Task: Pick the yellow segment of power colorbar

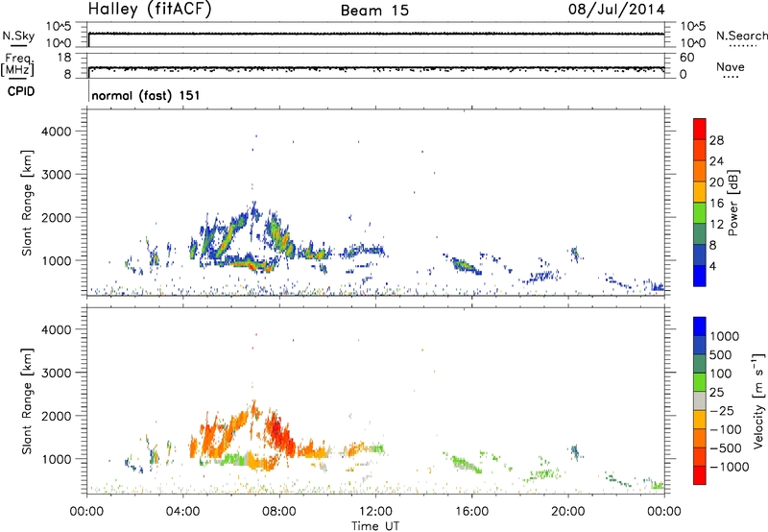Action: click(x=700, y=192)
